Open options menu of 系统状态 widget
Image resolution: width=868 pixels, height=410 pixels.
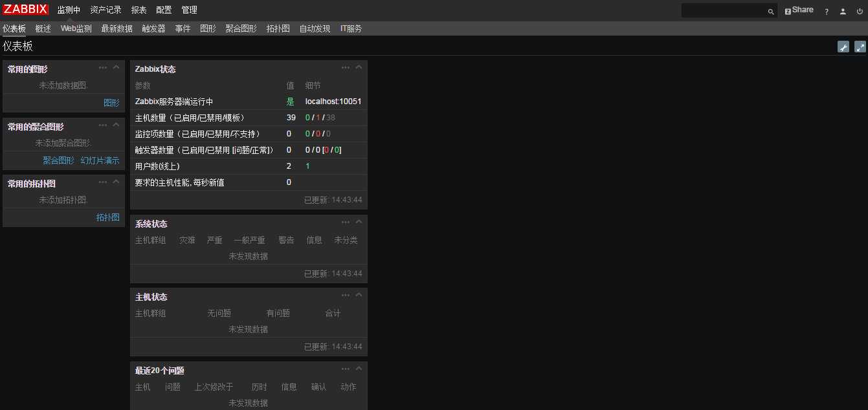(346, 222)
